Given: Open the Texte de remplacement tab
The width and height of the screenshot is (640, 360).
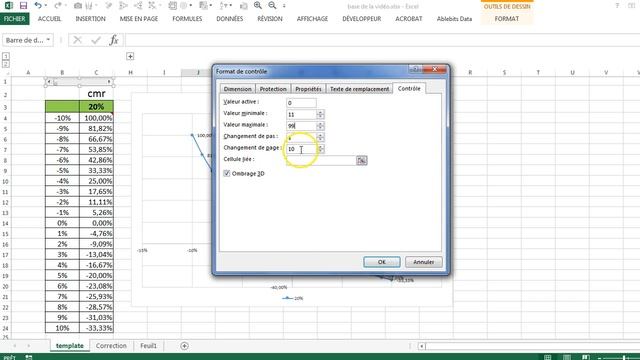Looking at the screenshot, I should [x=359, y=89].
